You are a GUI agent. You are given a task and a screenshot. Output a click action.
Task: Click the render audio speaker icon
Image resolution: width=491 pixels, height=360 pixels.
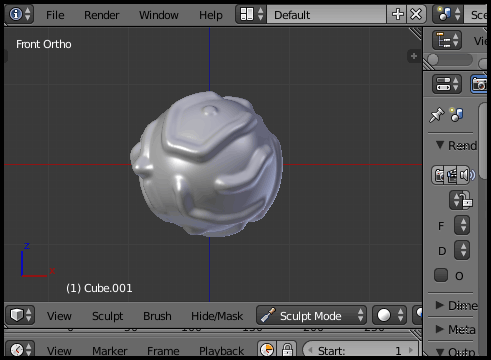pos(465,175)
